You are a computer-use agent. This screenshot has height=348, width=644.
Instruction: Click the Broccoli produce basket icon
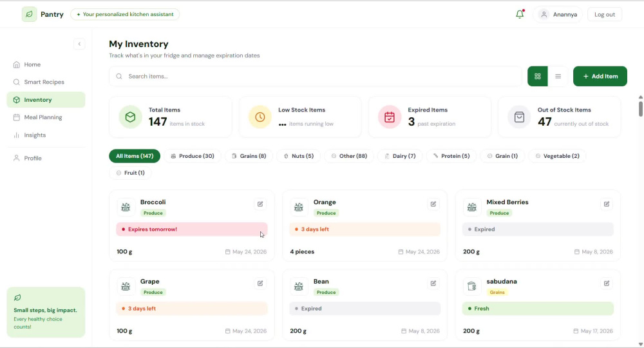(126, 207)
